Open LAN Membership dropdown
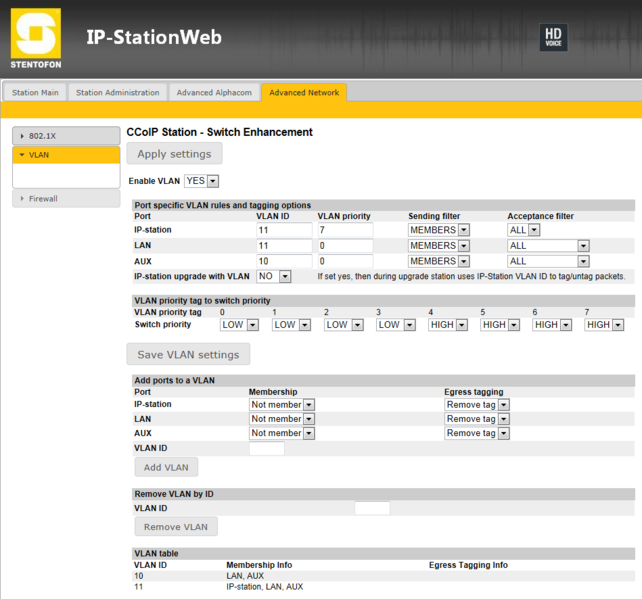Viewport: 642px width, 599px height. (x=282, y=419)
